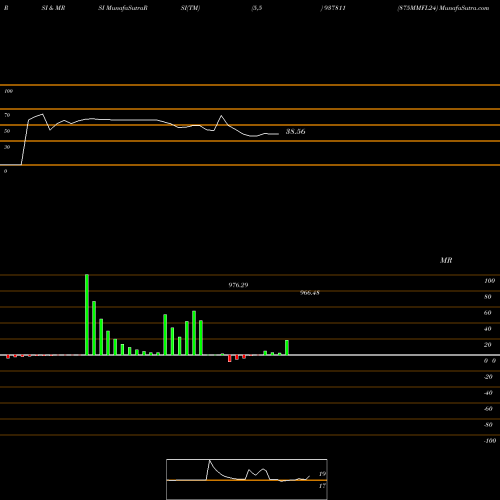Click the MR axis label -40
The width and height of the screenshot is (500, 500).
[488, 393]
